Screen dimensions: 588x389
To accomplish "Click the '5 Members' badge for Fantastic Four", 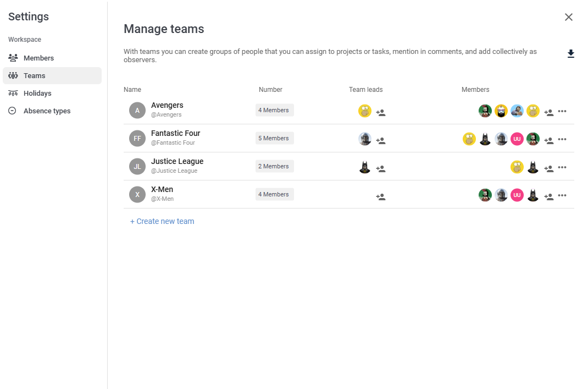I will click(x=275, y=138).
